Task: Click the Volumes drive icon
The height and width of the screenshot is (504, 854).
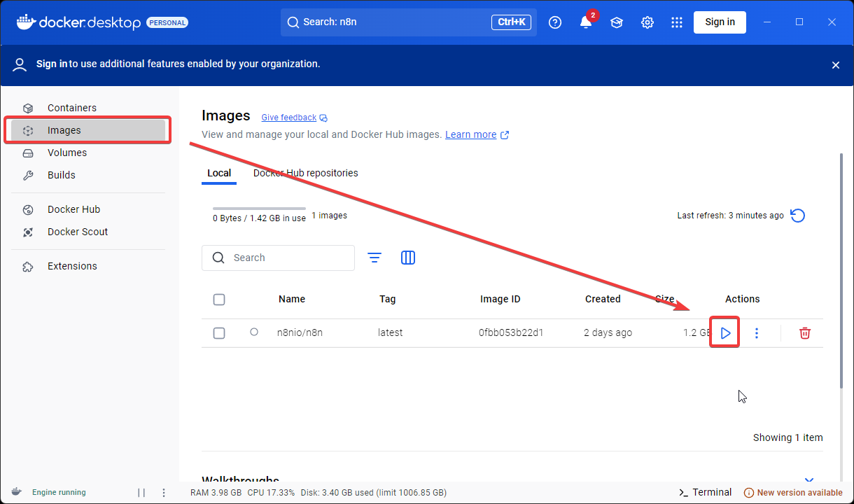Action: (28, 153)
